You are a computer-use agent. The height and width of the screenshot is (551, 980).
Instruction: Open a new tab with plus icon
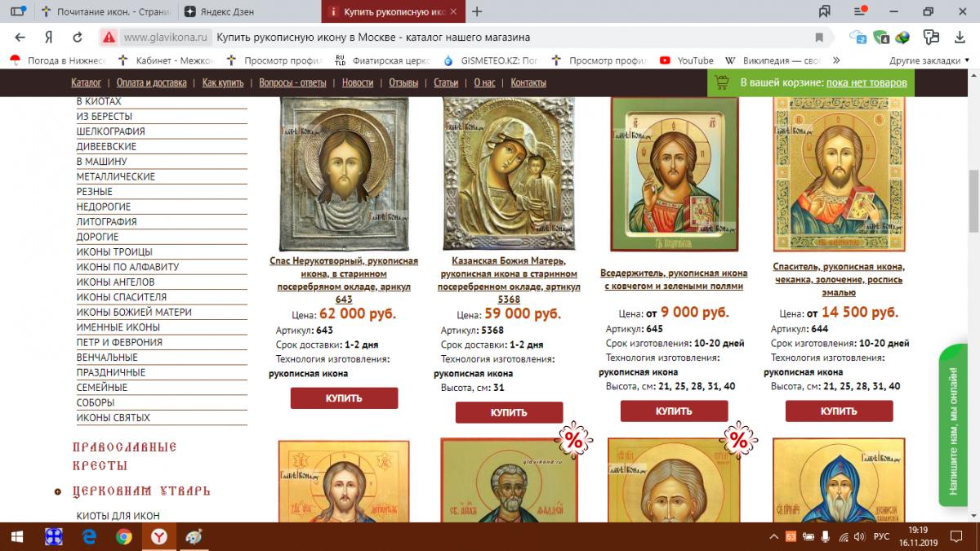click(477, 11)
